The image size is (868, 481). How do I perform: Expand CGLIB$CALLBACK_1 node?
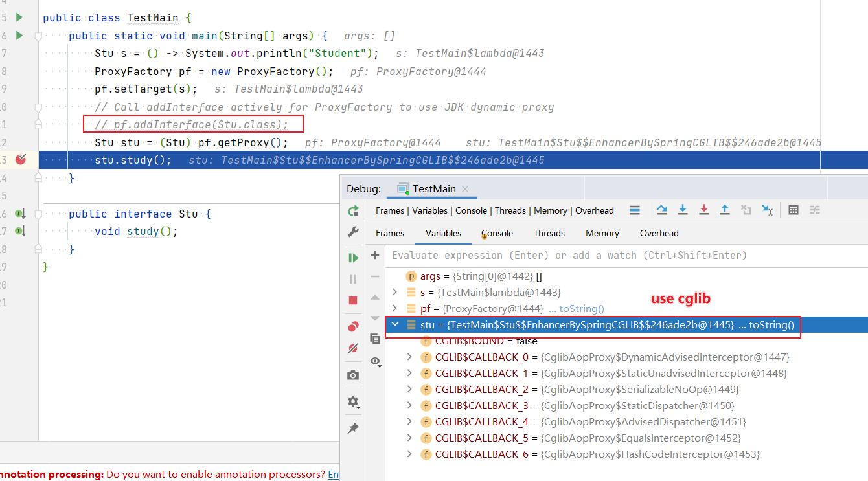pyautogui.click(x=409, y=373)
